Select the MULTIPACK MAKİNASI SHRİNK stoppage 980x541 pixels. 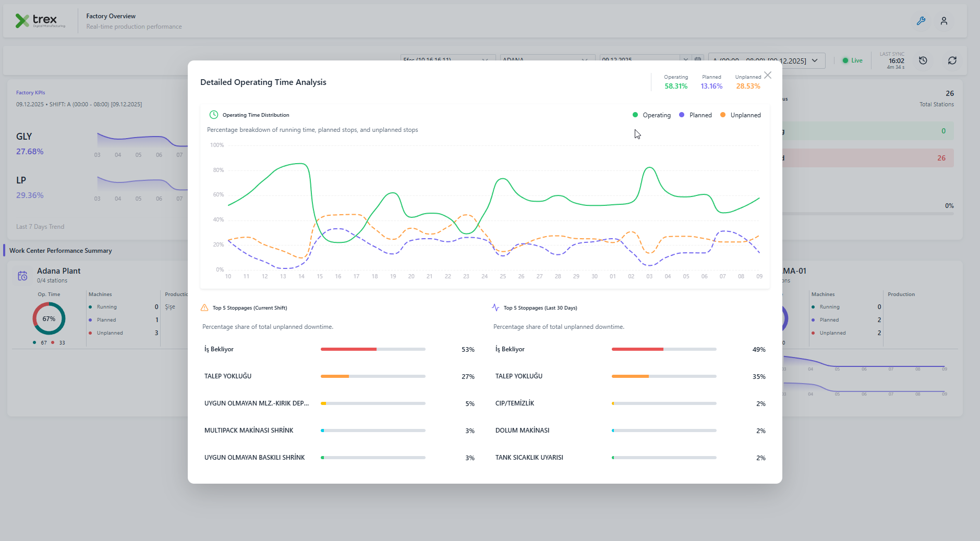point(249,431)
